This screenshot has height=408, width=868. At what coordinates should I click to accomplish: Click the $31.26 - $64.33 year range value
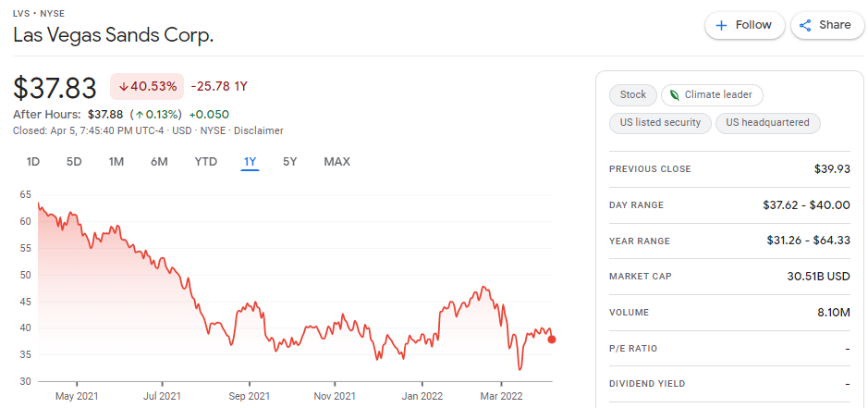tap(808, 241)
